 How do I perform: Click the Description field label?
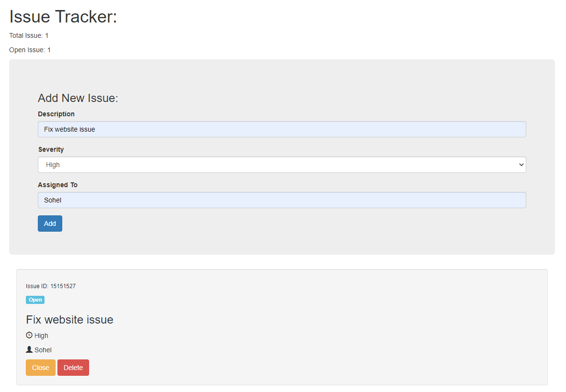point(56,114)
